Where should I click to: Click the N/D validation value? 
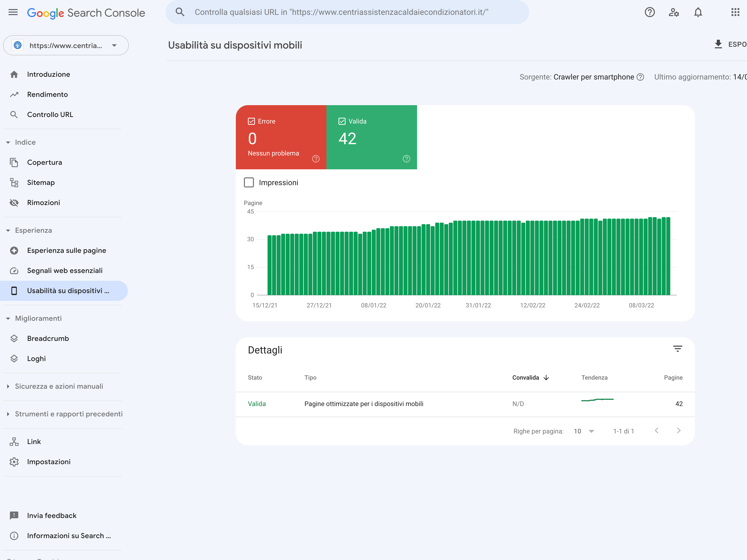point(518,404)
